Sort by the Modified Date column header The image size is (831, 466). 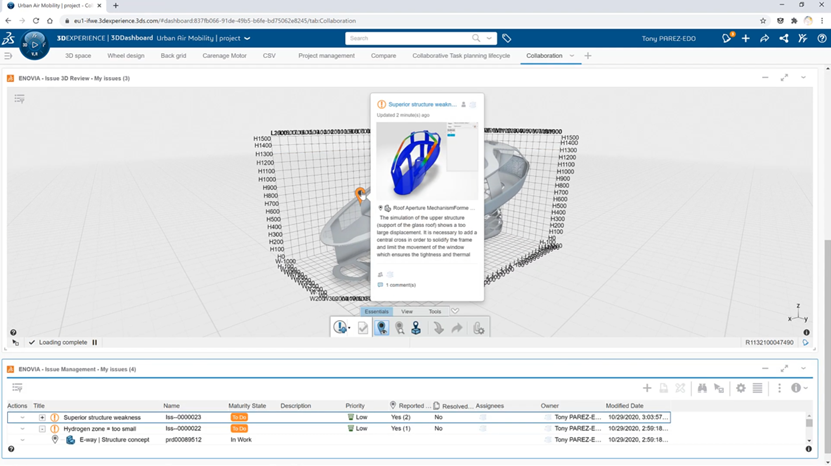click(x=624, y=406)
